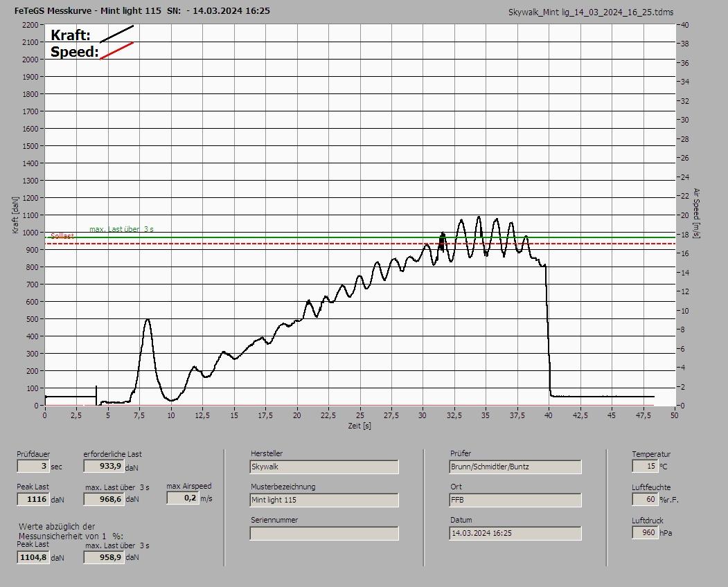Click the Zeit [s] axis label
This screenshot has height=587, width=728.
(x=359, y=426)
